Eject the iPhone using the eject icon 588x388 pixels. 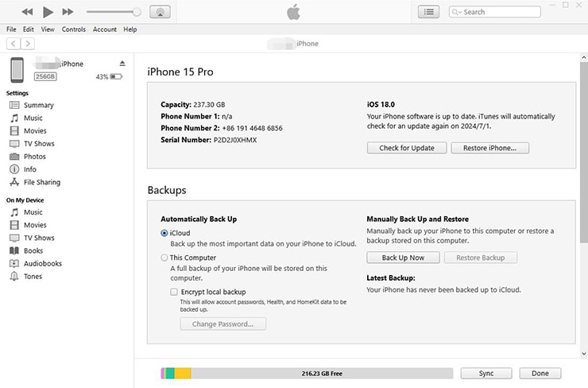coord(122,64)
